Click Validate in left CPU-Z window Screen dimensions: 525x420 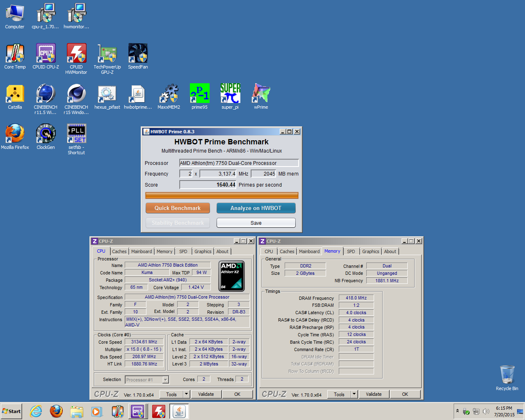point(206,394)
